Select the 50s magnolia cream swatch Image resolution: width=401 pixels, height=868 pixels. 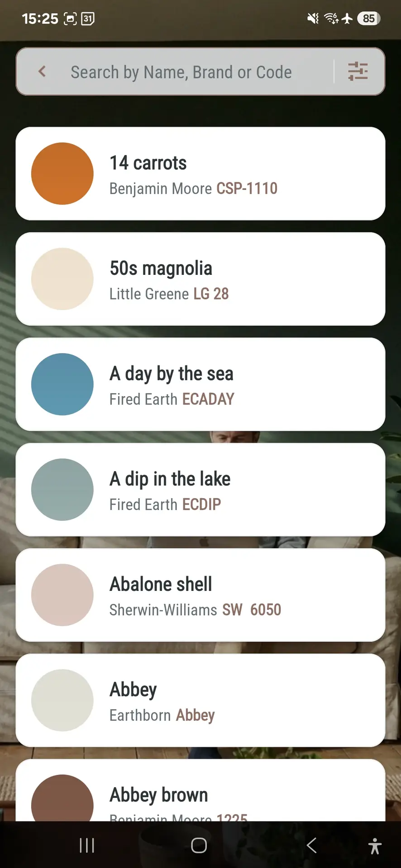62,279
